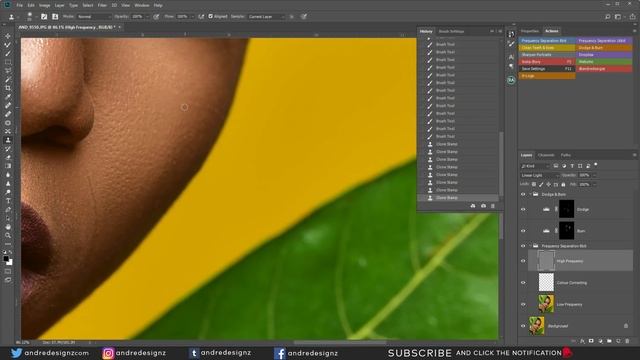Open the Kind filter dropdown in Layers
Image resolution: width=640 pixels, height=360 pixels.
(536, 166)
